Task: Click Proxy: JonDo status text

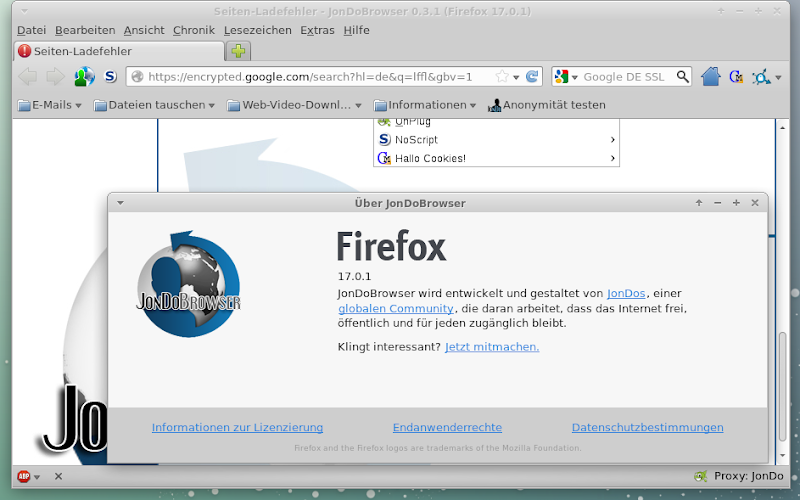Action: pyautogui.click(x=748, y=476)
